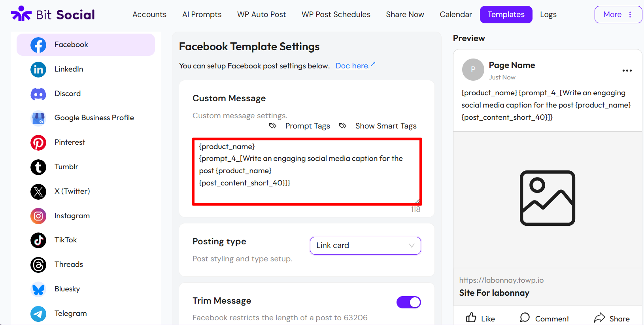
Task: Click inside the Custom Message text area
Action: [307, 172]
